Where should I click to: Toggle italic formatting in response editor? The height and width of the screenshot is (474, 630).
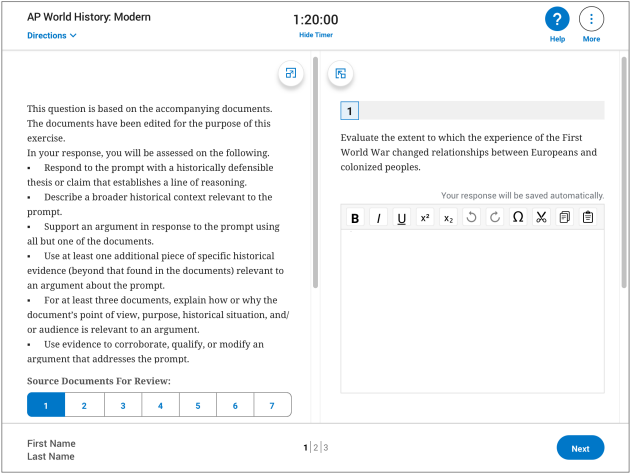[x=378, y=218]
